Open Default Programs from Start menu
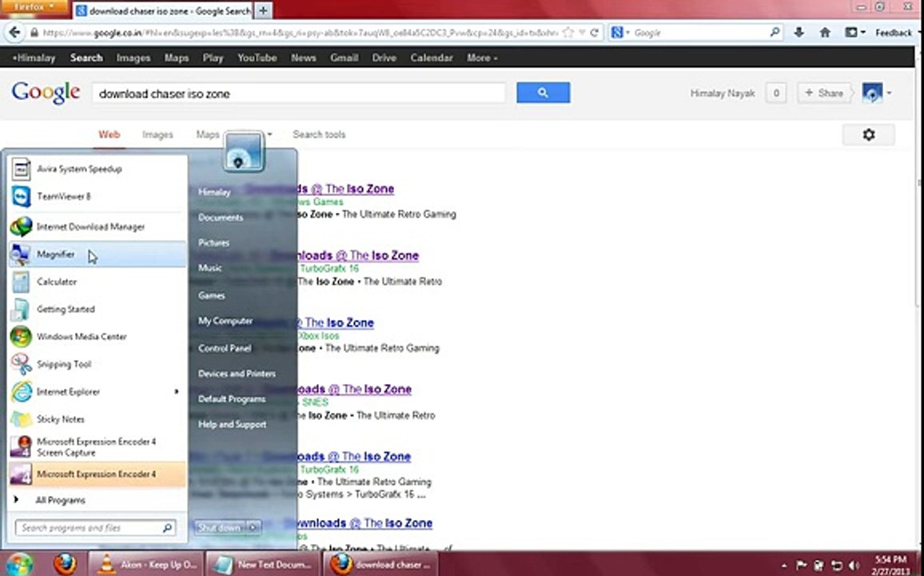The image size is (924, 576). coord(232,399)
